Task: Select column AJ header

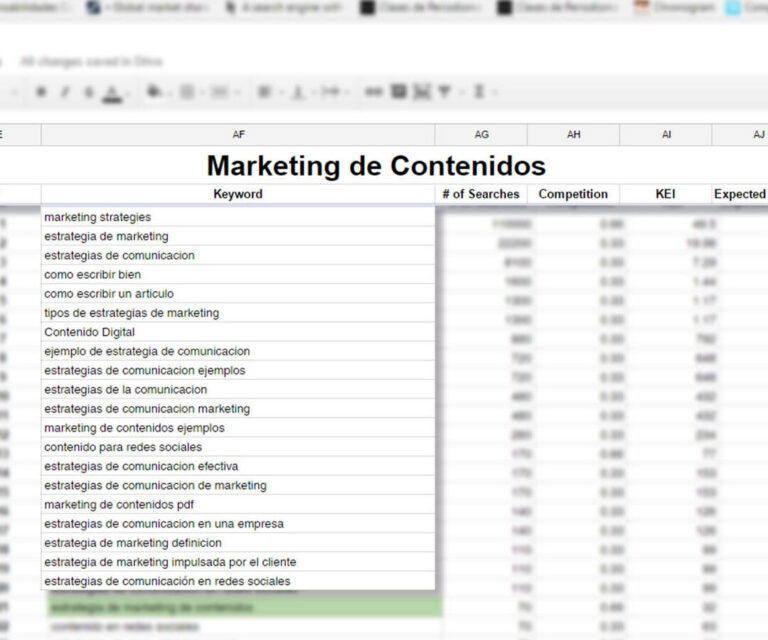Action: point(740,135)
